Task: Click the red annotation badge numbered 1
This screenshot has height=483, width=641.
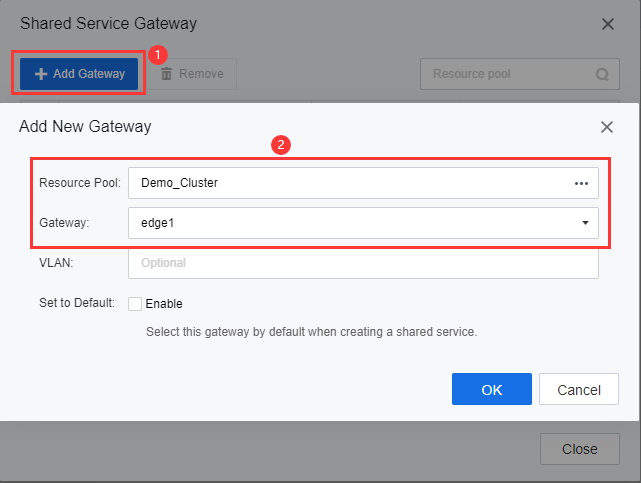Action: click(157, 54)
